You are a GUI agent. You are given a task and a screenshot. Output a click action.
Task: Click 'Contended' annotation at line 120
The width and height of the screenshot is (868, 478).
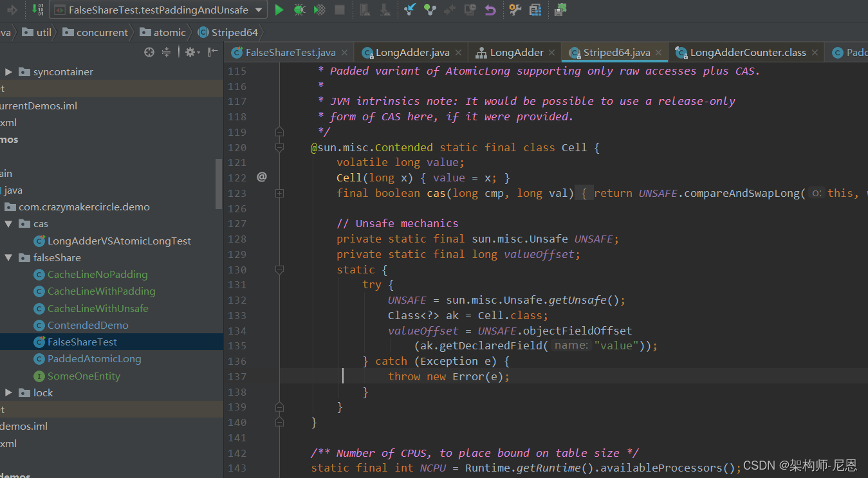coord(403,147)
